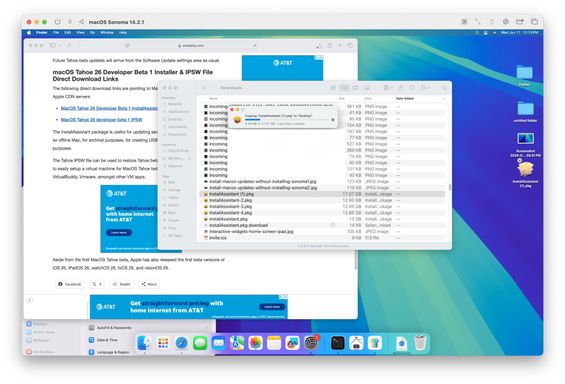This screenshot has width=565, height=384.
Task: Select the InstallAssistant-2.pkg file row
Action: coord(322,200)
